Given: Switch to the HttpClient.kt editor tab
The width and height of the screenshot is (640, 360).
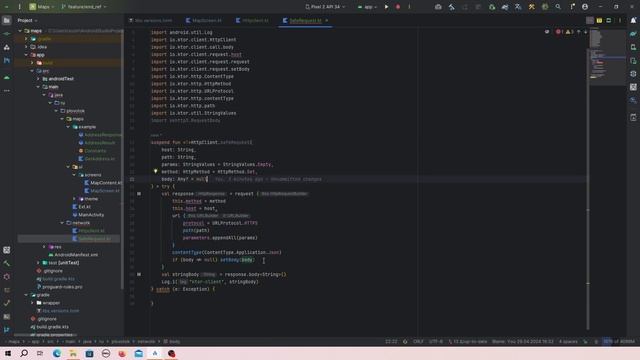Looking at the screenshot, I should [x=252, y=20].
